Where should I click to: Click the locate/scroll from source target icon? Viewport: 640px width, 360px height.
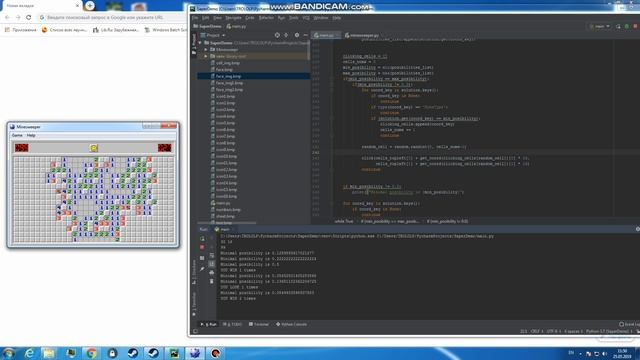pos(277,36)
